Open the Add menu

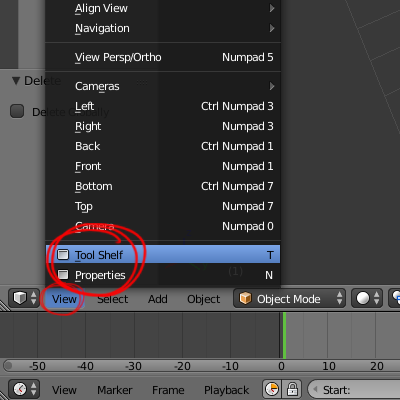click(x=158, y=299)
